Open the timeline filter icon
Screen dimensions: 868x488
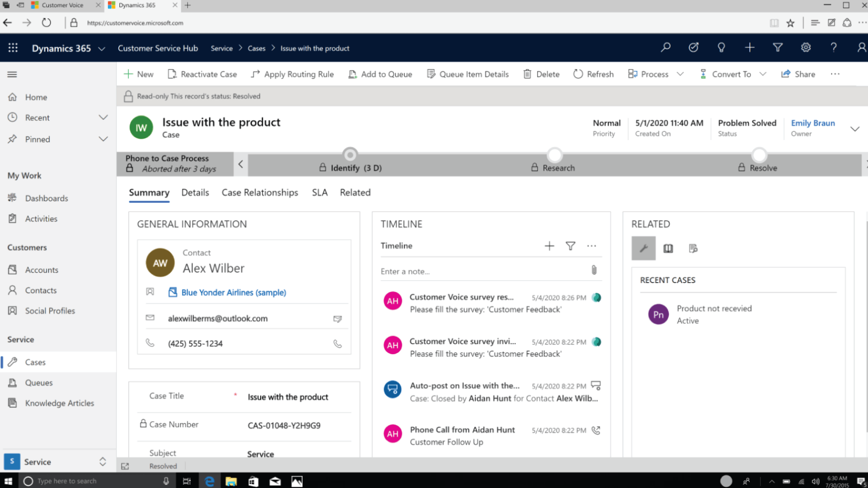[570, 246]
